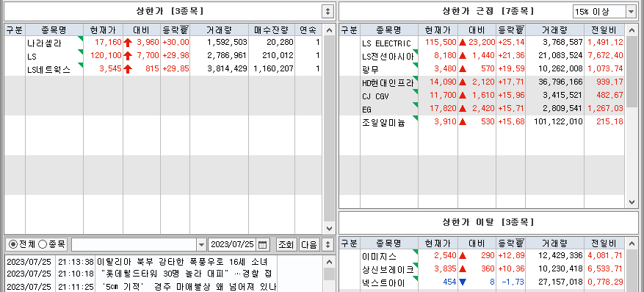This screenshot has height=292, width=644.
Task: Open the 롯데월드타워 30명 놀라 대피 headline
Action: click(x=186, y=274)
